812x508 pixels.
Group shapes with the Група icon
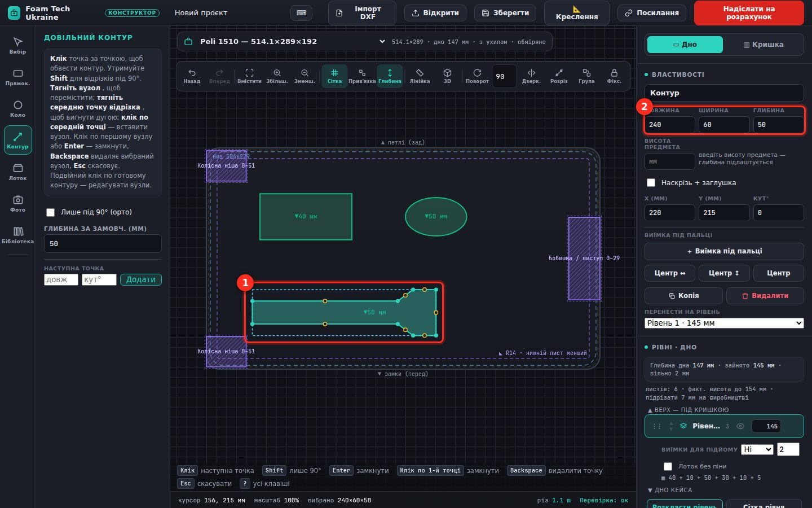pyautogui.click(x=586, y=76)
